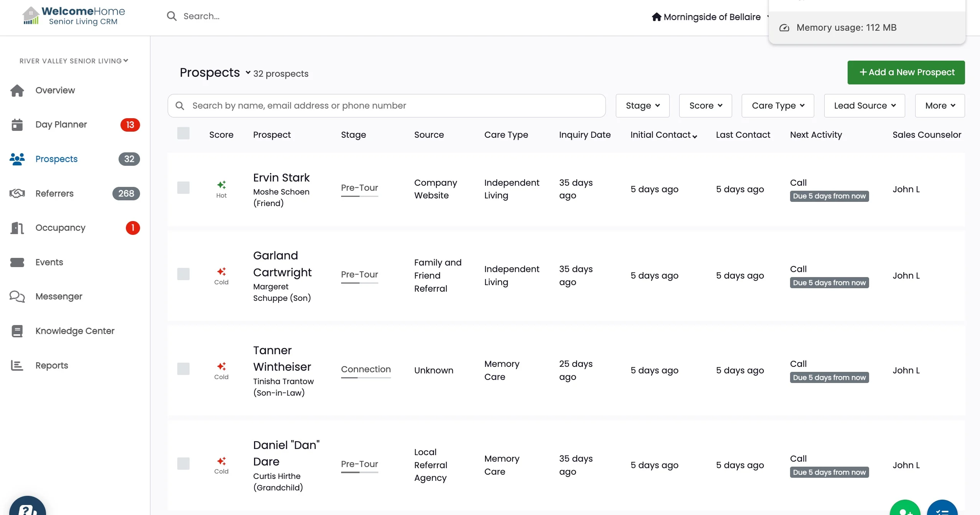Screen dimensions: 980x515
Task: Expand the Care Type filter dropdown
Action: [x=777, y=106]
